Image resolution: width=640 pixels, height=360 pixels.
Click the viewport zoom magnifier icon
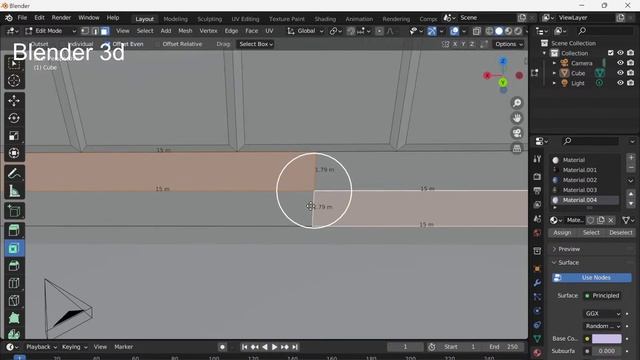point(517,103)
